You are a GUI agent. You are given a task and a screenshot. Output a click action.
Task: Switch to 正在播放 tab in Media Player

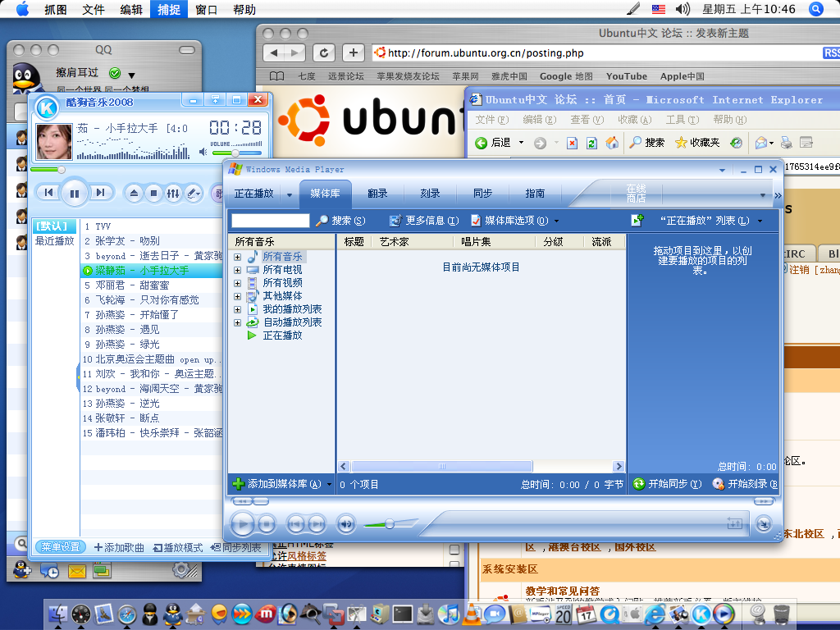pyautogui.click(x=254, y=194)
